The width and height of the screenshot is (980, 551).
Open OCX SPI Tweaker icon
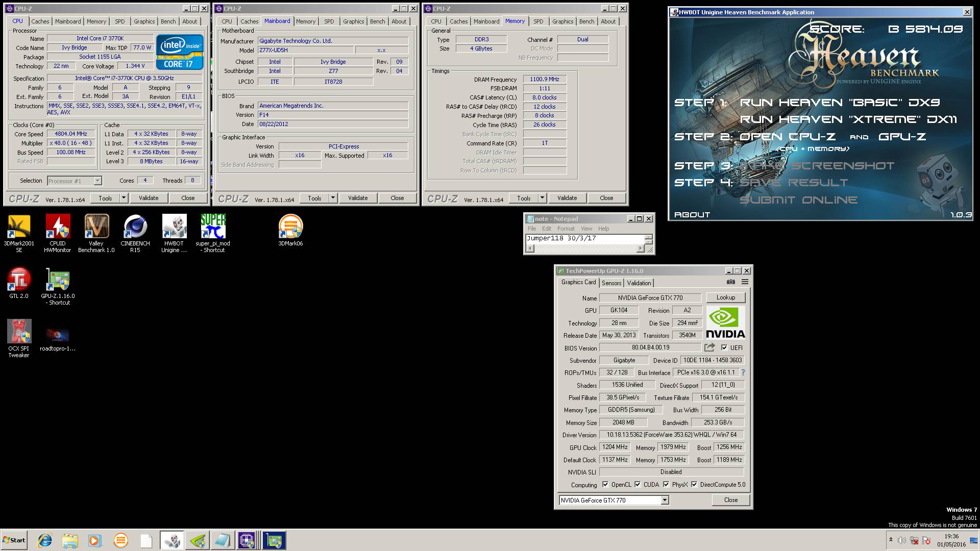pyautogui.click(x=19, y=338)
